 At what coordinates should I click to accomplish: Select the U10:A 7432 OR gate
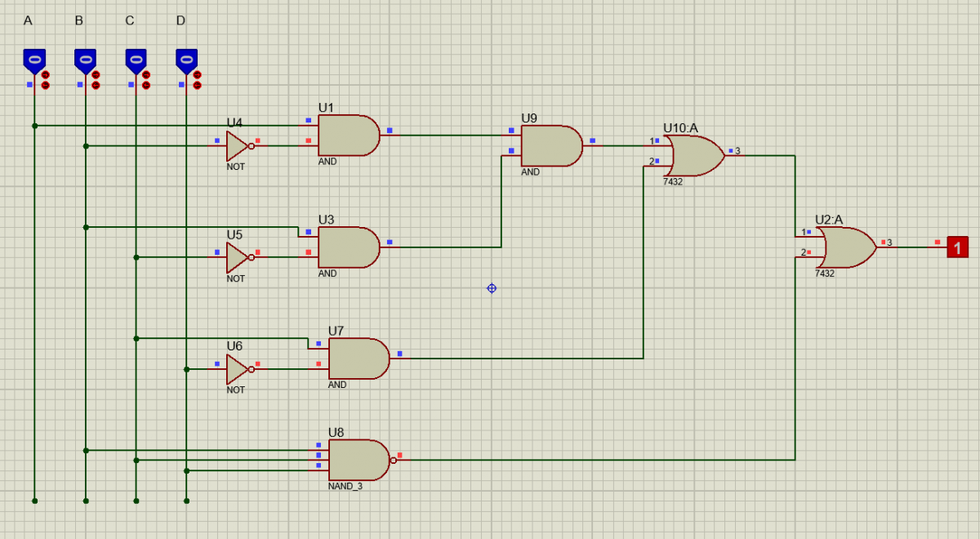click(x=693, y=156)
